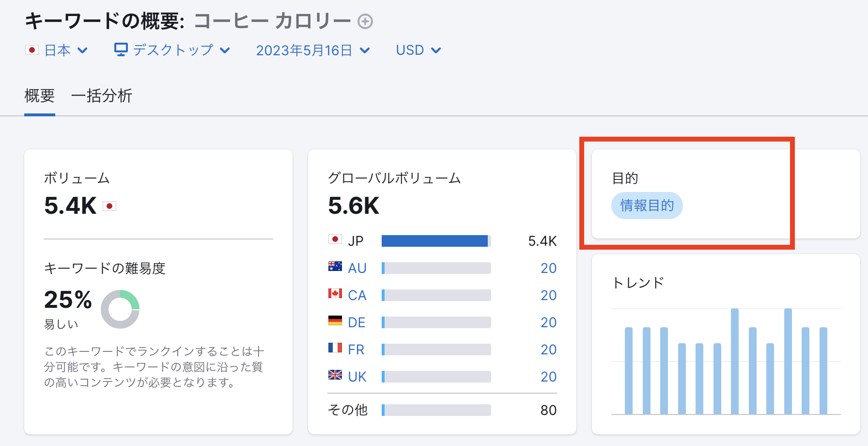This screenshot has height=446, width=868.
Task: Click the 易しい difficulty label
Action: pyautogui.click(x=61, y=324)
